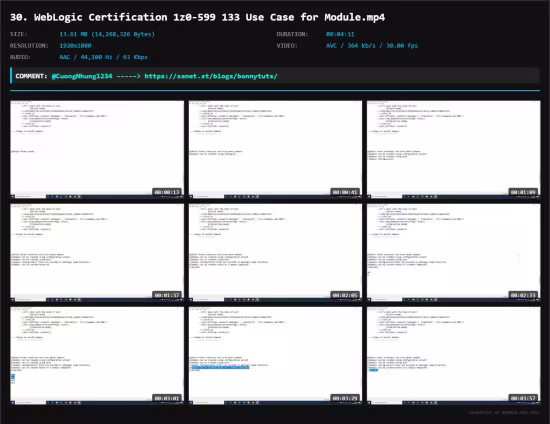Click the duration value 00:04:11
The height and width of the screenshot is (424, 550).
pyautogui.click(x=340, y=34)
